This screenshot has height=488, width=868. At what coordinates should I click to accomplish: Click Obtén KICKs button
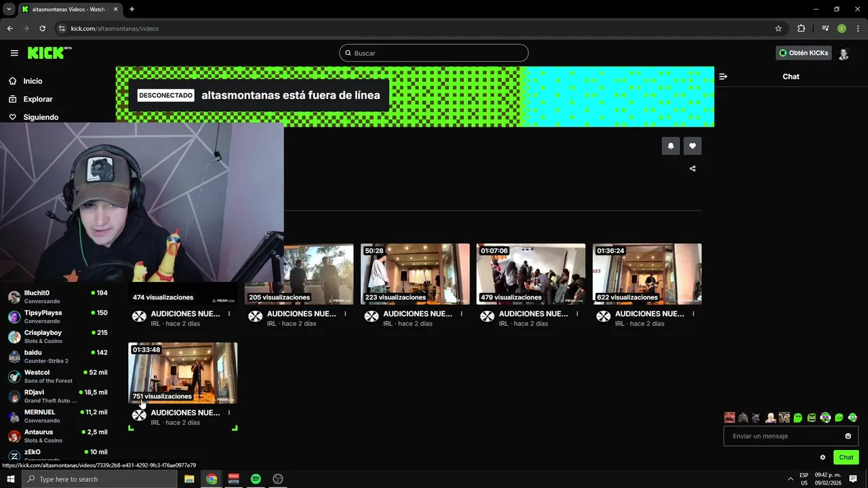coord(804,53)
